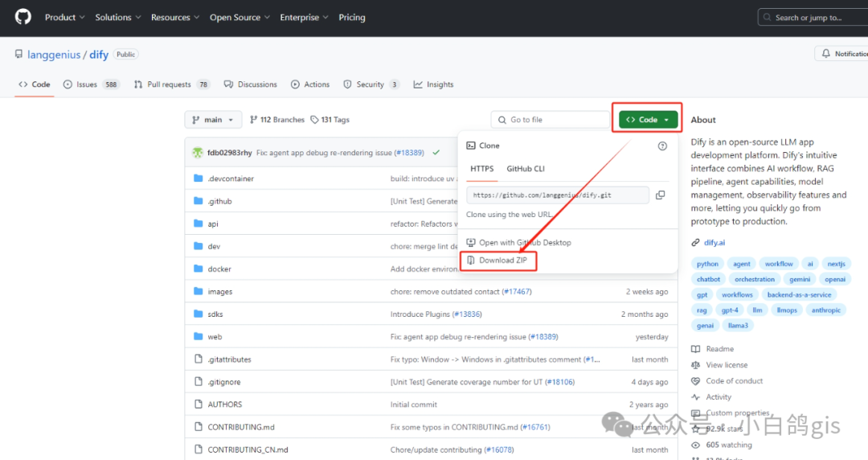Expand the Open Source menu
The image size is (868, 460).
[x=240, y=17]
